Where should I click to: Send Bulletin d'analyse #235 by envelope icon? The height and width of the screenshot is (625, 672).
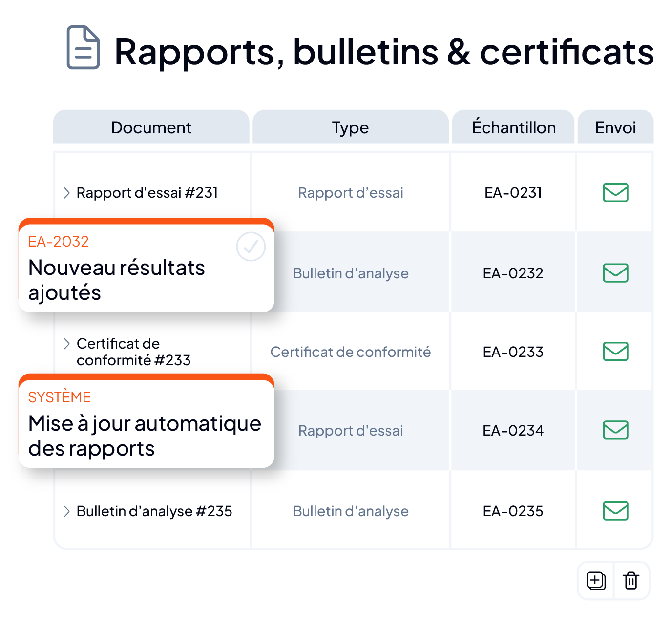615,511
